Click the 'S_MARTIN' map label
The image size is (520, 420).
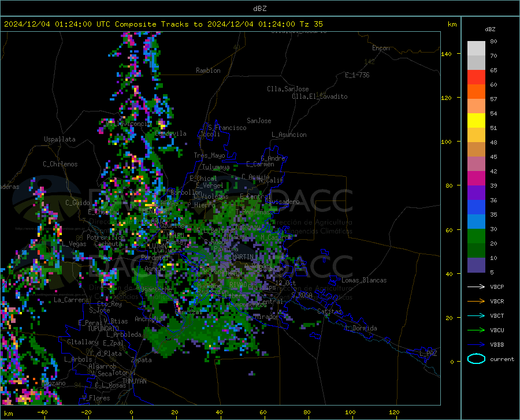(239, 257)
